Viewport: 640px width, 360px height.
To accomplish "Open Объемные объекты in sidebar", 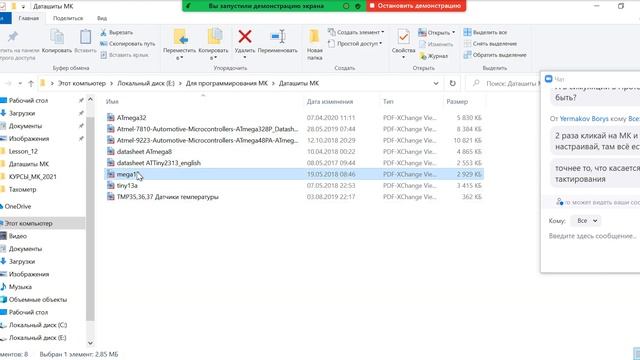I will (38, 300).
